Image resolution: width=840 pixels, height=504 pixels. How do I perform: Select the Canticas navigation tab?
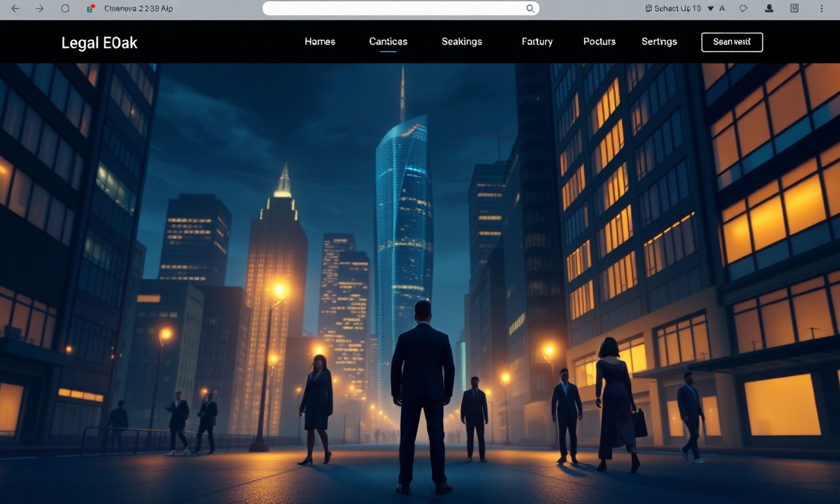click(x=388, y=41)
